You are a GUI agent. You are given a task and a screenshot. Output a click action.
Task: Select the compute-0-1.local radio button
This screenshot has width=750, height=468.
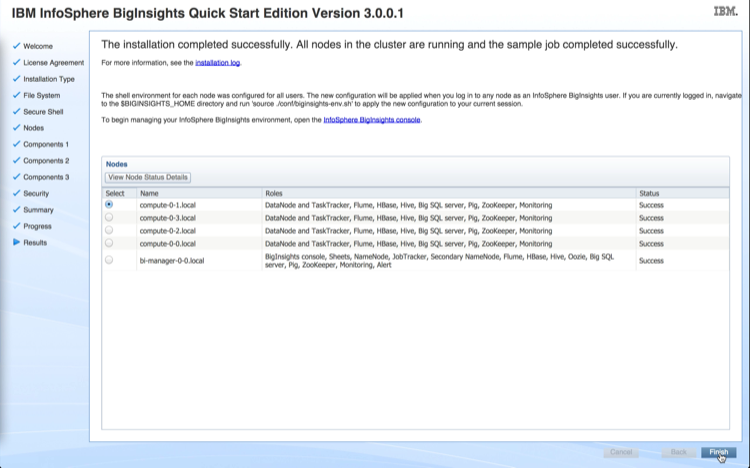[109, 204]
